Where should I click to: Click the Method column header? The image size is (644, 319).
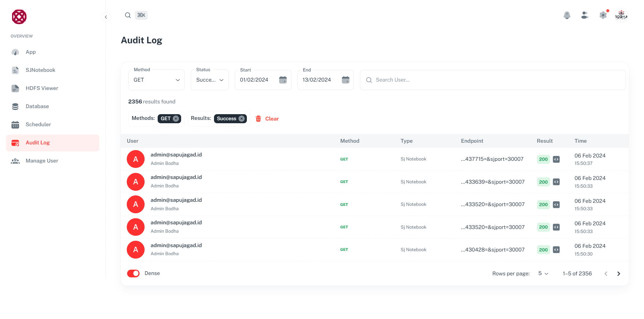pyautogui.click(x=350, y=141)
